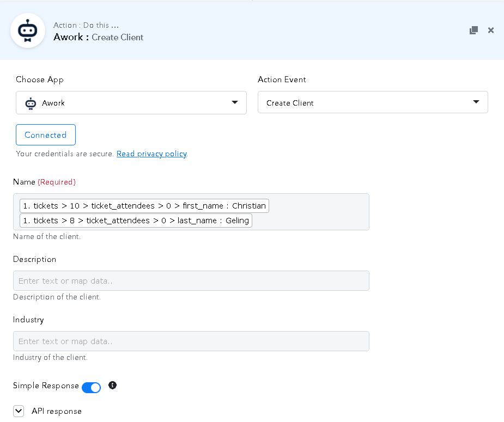Viewport: 504px width, 422px height.
Task: Click the Description input field
Action: [x=191, y=281]
